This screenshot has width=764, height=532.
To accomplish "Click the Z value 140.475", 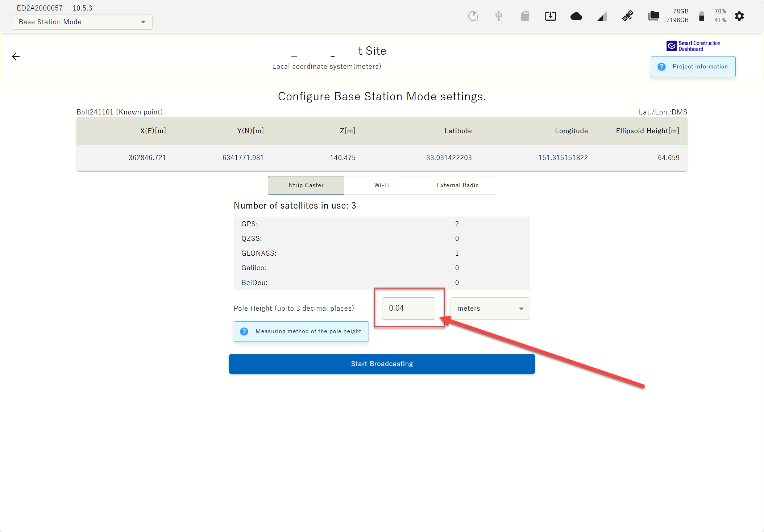I will pos(342,158).
